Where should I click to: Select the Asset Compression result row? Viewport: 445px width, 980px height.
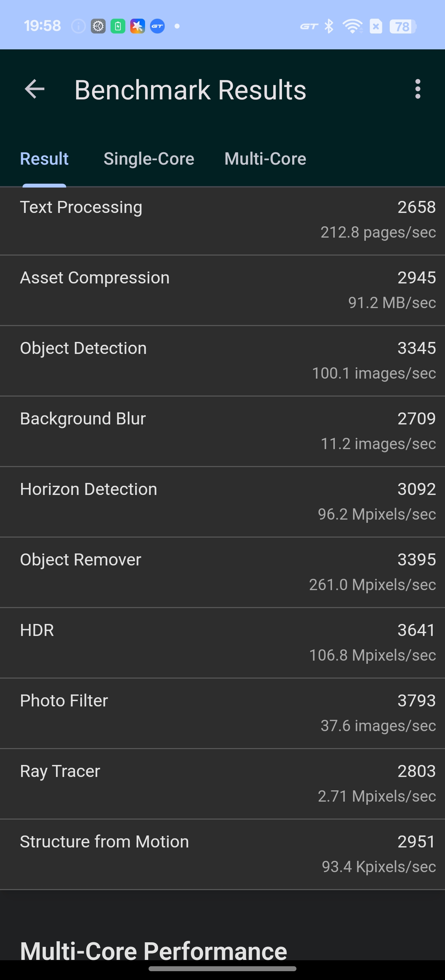[222, 290]
